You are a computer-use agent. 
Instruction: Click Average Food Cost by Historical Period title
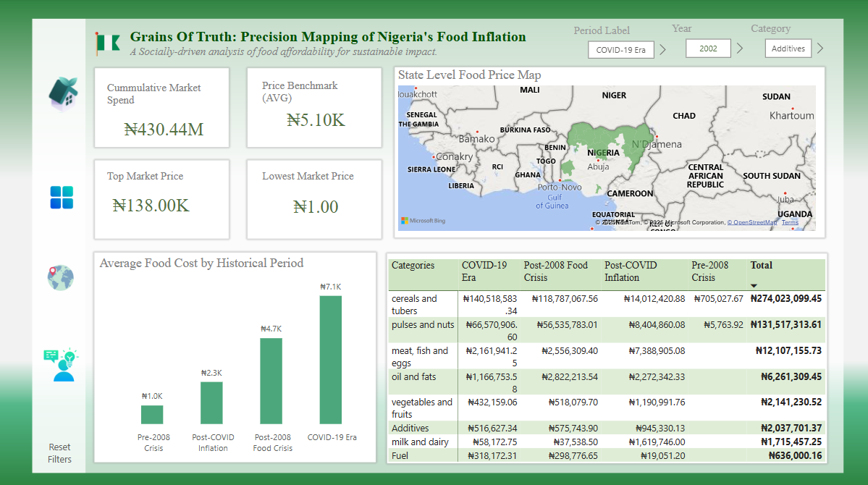click(201, 263)
